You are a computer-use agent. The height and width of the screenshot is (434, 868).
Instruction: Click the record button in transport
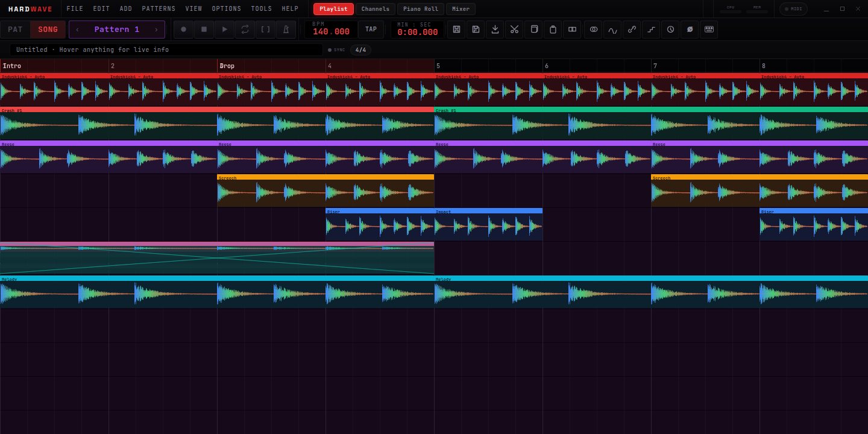coord(183,30)
